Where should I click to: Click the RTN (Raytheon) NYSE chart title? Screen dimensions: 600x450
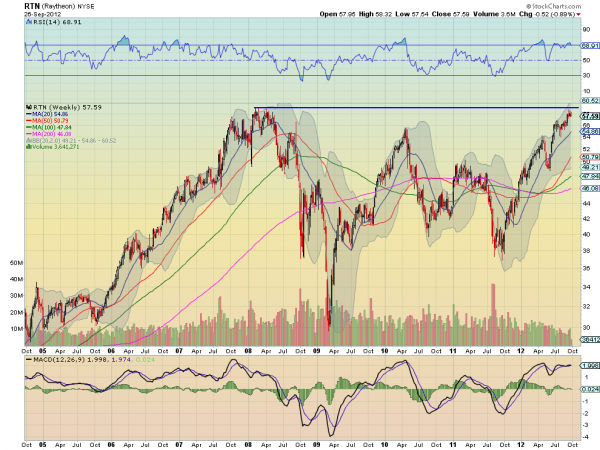pos(59,7)
